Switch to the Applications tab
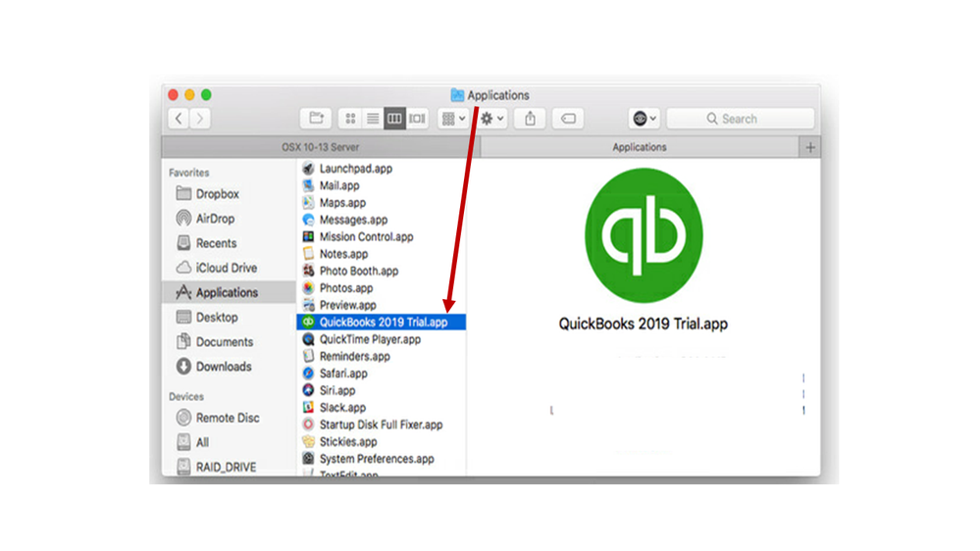The image size is (980, 551). tap(640, 147)
